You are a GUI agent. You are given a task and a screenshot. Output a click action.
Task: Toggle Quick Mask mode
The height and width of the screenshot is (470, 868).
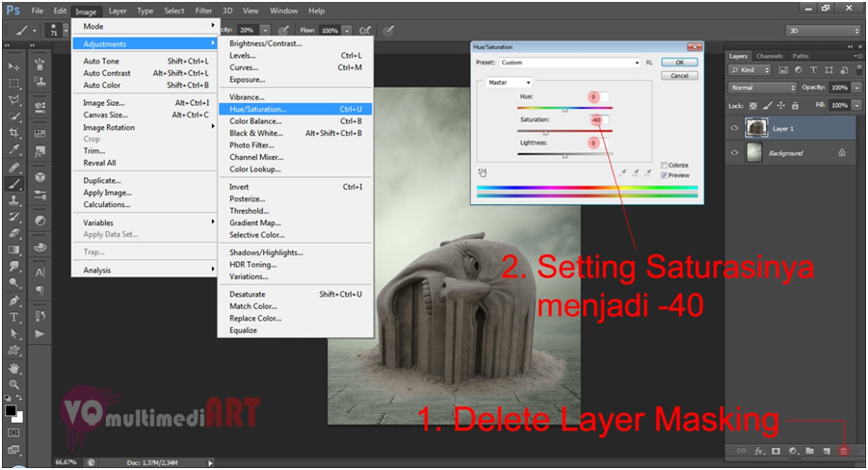point(13,432)
